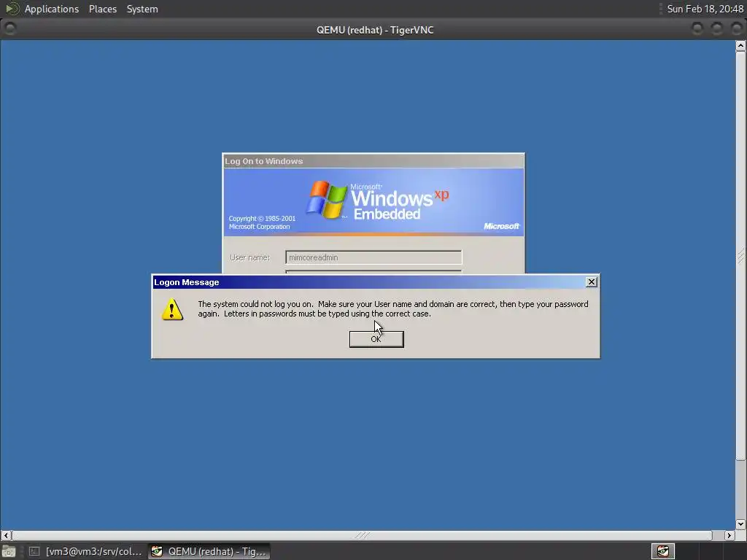Click the vertical scrollbar thumb
This screenshot has height=560, width=747.
click(x=740, y=256)
